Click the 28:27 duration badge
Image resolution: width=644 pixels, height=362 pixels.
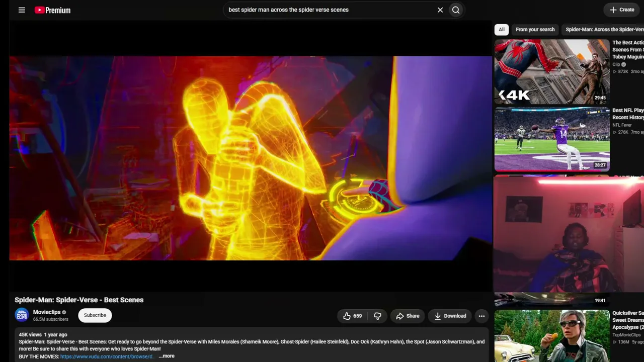[600, 165]
